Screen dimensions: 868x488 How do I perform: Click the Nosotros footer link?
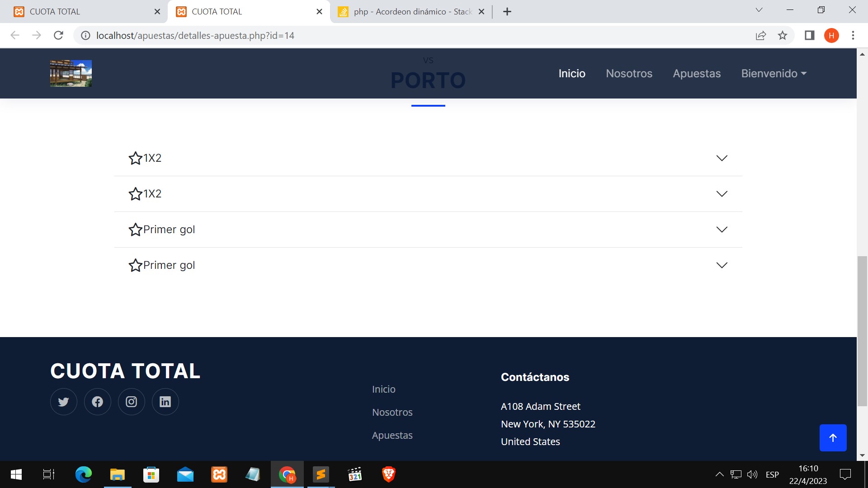tap(392, 412)
